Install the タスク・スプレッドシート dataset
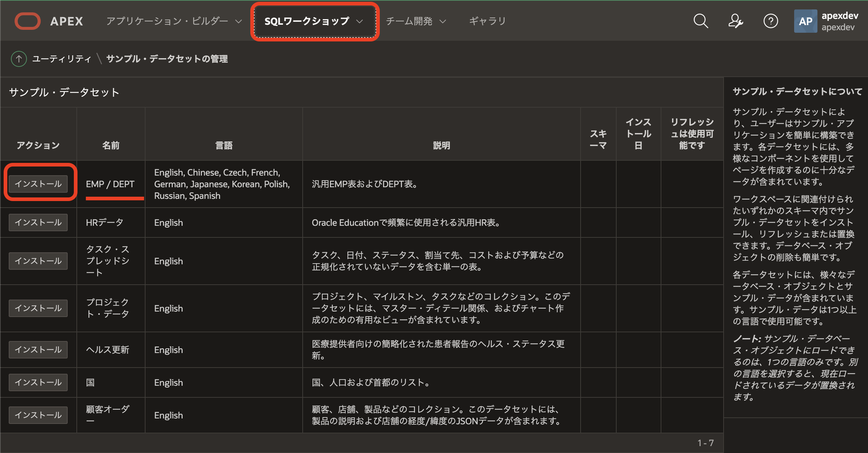 [38, 261]
